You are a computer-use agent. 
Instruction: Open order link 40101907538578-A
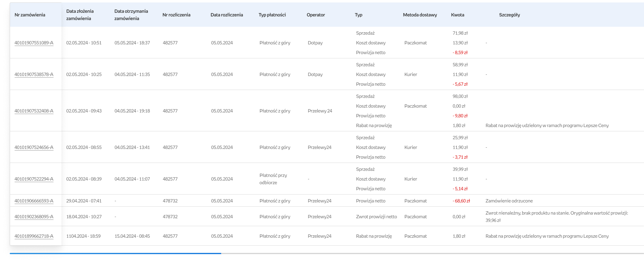pyautogui.click(x=34, y=74)
